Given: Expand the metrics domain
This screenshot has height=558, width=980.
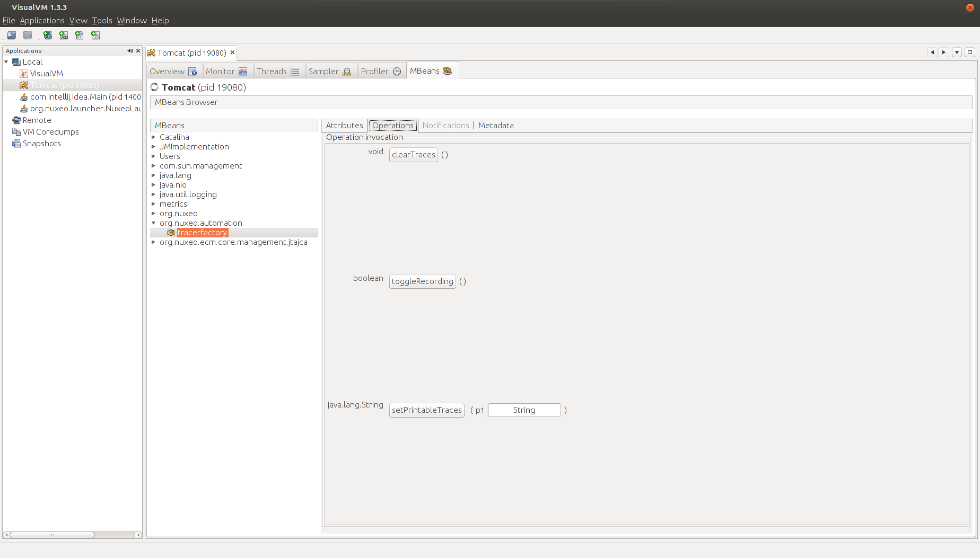Looking at the screenshot, I should (153, 204).
